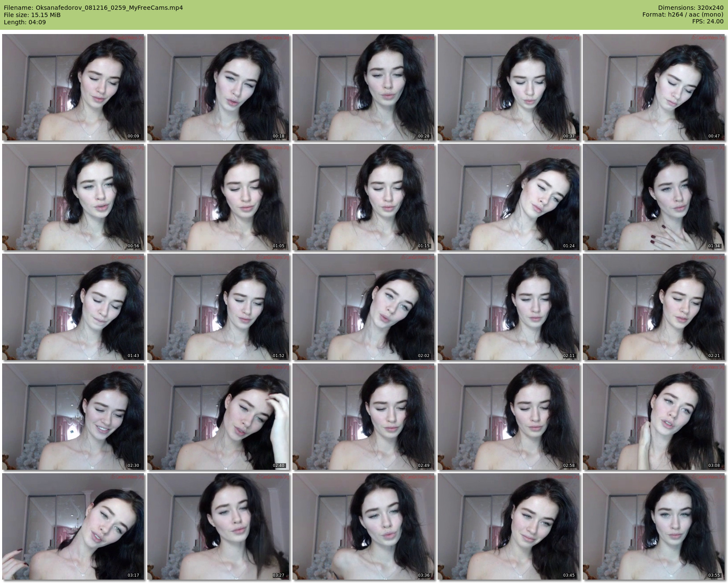Open the thumbnail at 00:28

(x=364, y=87)
